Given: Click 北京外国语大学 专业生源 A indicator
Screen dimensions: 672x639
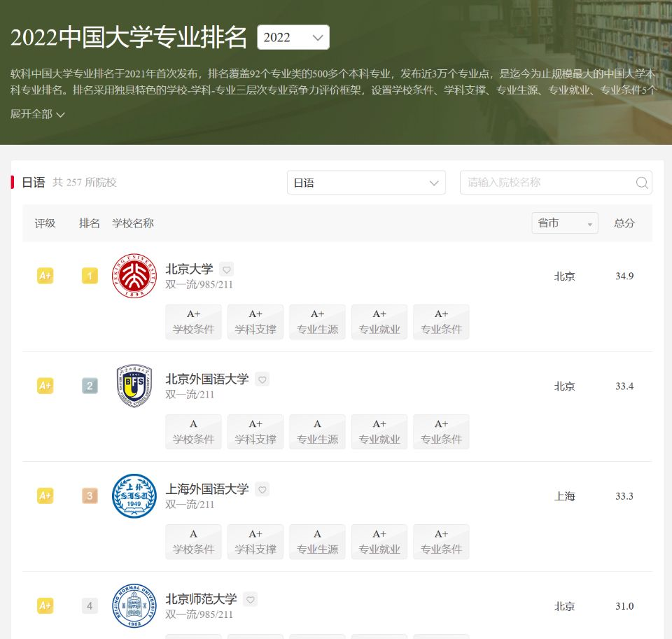Looking at the screenshot, I should click(x=317, y=432).
